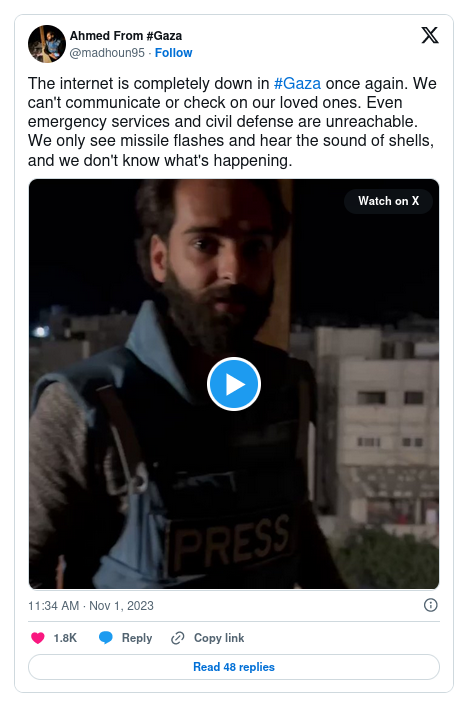Click the heart like icon
The height and width of the screenshot is (707, 466).
coord(38,638)
